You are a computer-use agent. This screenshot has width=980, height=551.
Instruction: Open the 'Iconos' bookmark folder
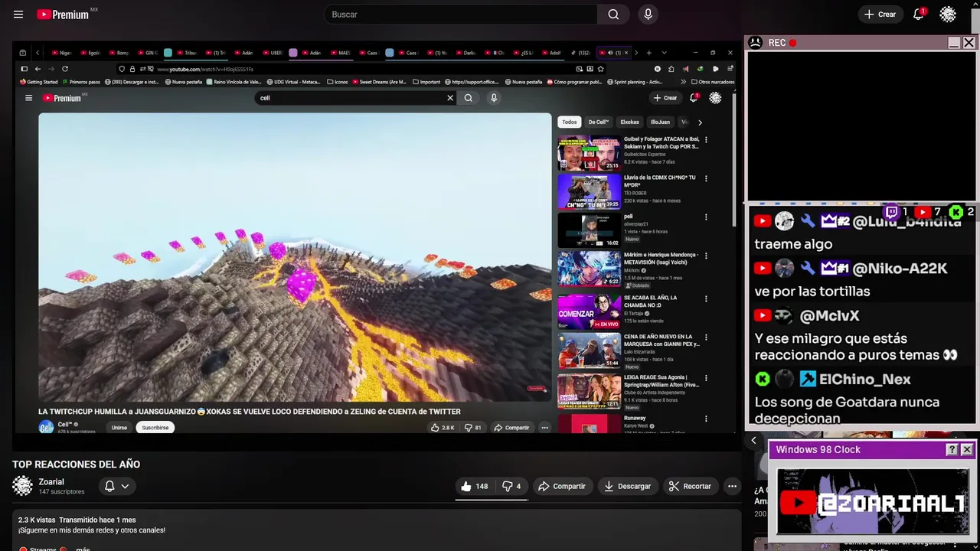[338, 82]
